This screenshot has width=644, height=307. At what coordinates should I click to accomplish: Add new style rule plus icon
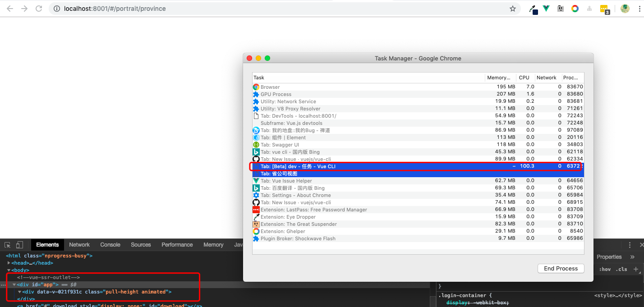(x=636, y=269)
